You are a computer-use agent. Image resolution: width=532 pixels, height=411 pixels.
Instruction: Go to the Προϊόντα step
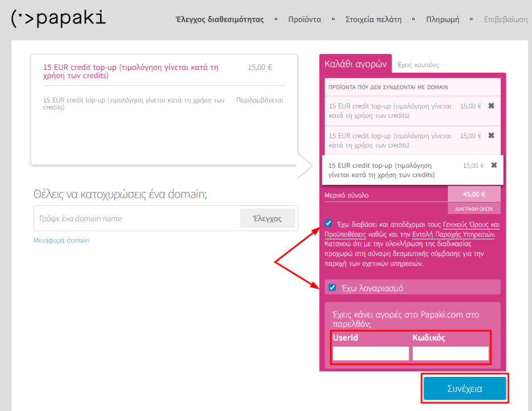coord(305,20)
